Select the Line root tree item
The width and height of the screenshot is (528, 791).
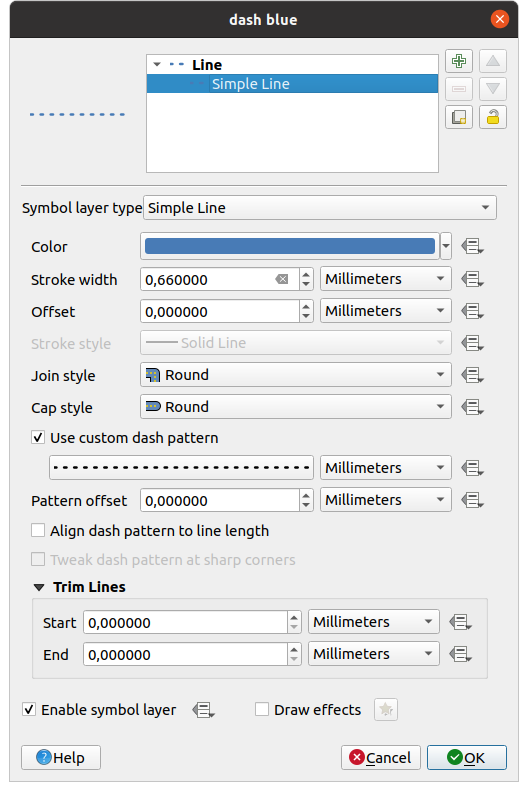click(x=207, y=65)
